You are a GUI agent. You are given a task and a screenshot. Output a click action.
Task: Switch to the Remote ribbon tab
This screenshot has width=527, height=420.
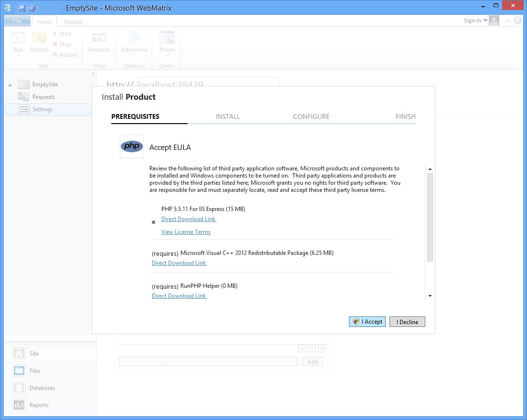tap(73, 21)
